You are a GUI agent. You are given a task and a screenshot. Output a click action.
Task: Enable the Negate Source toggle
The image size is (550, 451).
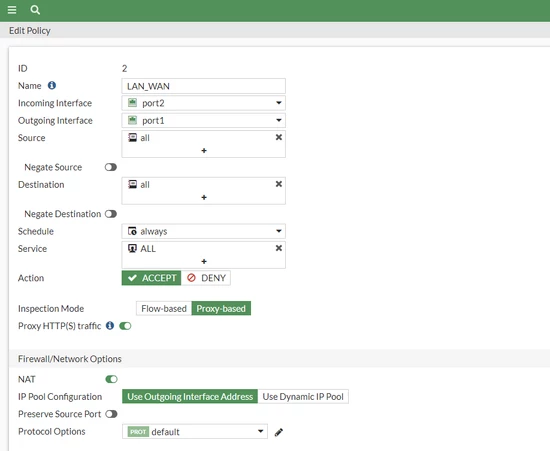[x=111, y=167]
